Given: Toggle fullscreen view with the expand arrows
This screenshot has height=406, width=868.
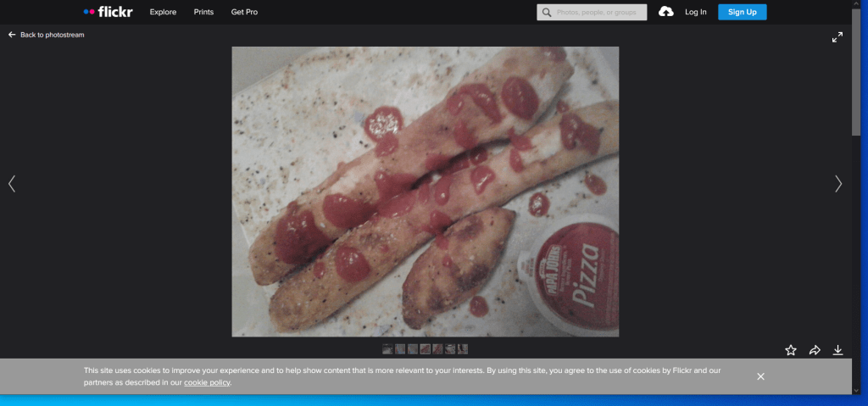Looking at the screenshot, I should pyautogui.click(x=837, y=37).
